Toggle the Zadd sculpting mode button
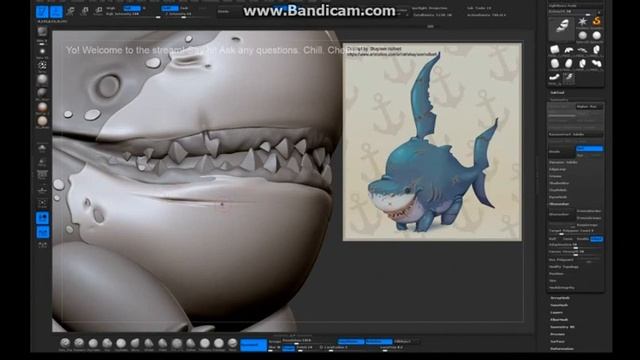The image size is (640, 360). pyautogui.click(x=169, y=8)
